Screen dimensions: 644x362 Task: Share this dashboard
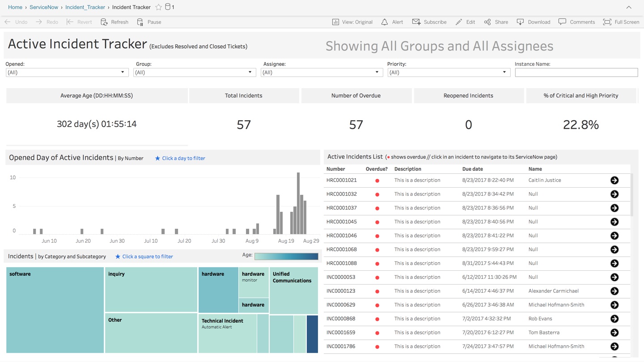point(496,22)
